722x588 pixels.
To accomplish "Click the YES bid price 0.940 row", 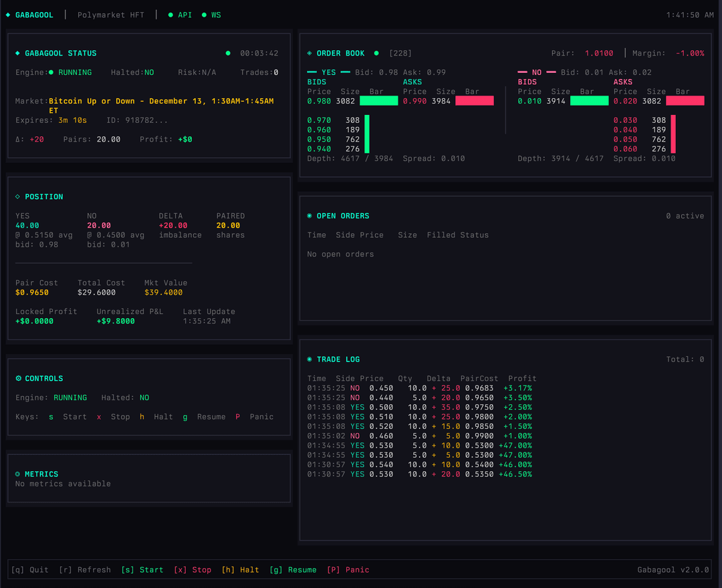I will (338, 149).
